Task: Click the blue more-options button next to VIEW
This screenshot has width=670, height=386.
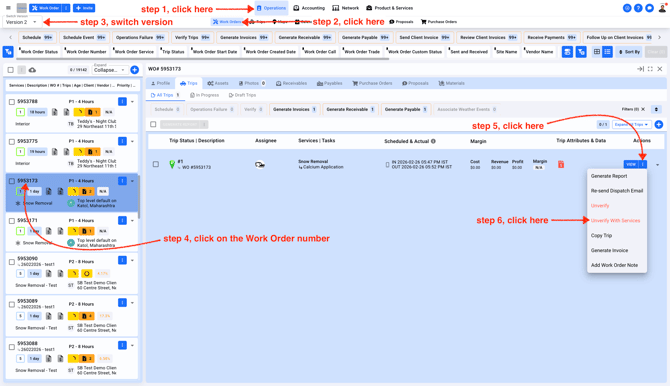Action: click(643, 164)
